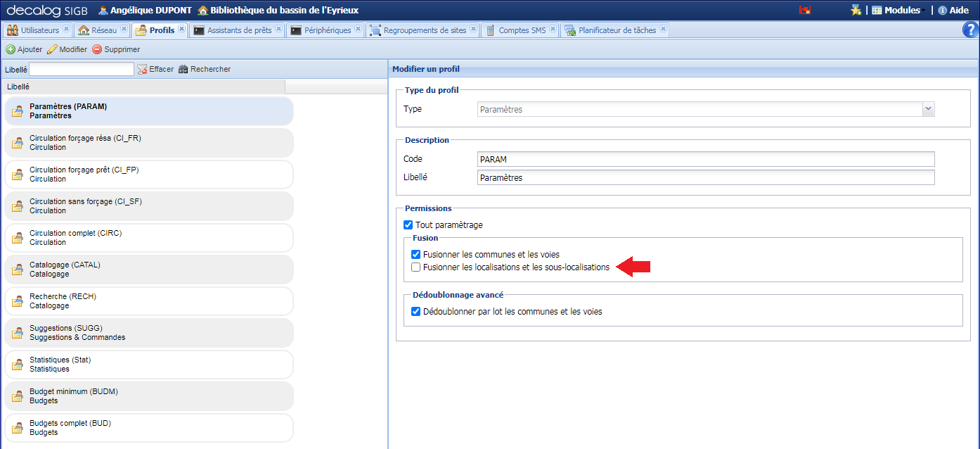
Task: Open the Planificateur de tâches tab
Action: tap(617, 30)
